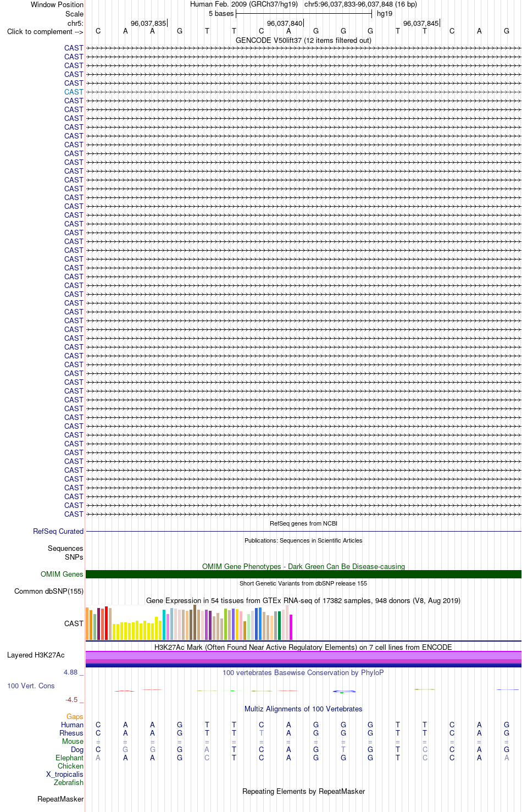This screenshot has height=812, width=522.
Task: Click the 'Click to complement -->' label
Action: (45, 31)
